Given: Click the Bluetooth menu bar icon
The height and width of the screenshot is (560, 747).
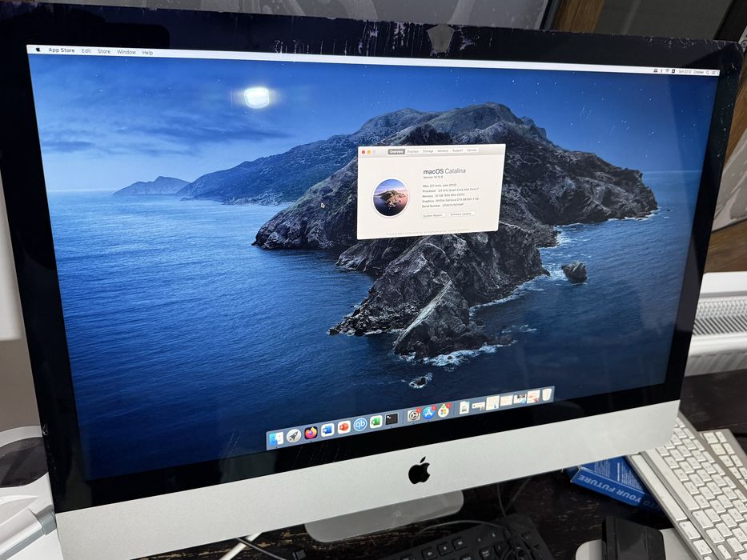Looking at the screenshot, I should [661, 70].
